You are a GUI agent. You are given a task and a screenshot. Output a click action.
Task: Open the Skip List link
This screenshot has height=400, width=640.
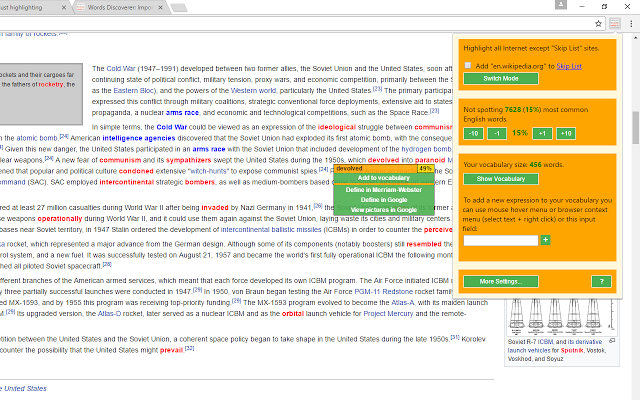pos(569,66)
